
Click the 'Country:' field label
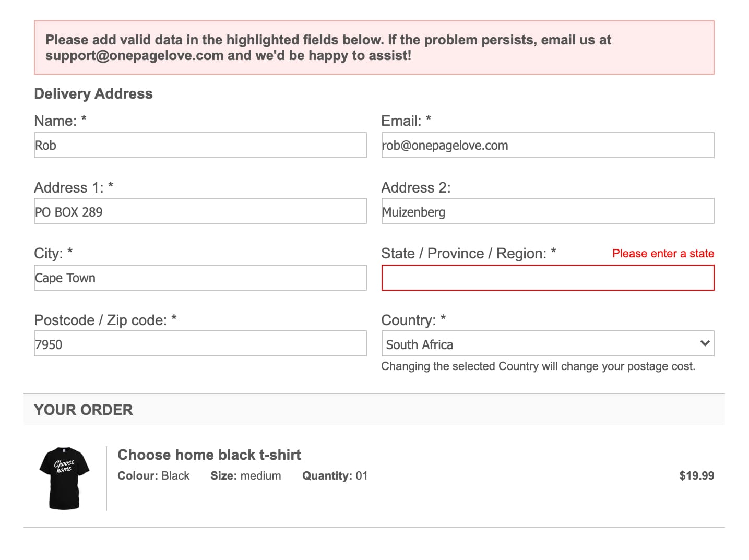(408, 320)
